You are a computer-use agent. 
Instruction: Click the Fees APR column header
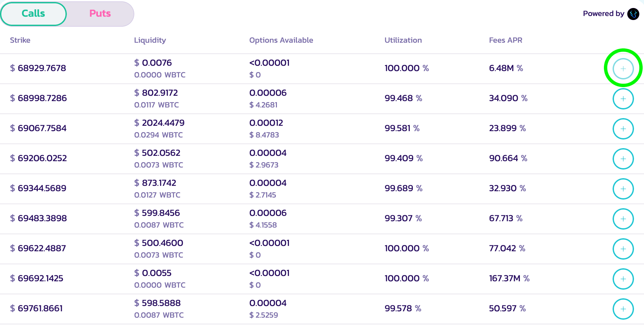[505, 40]
